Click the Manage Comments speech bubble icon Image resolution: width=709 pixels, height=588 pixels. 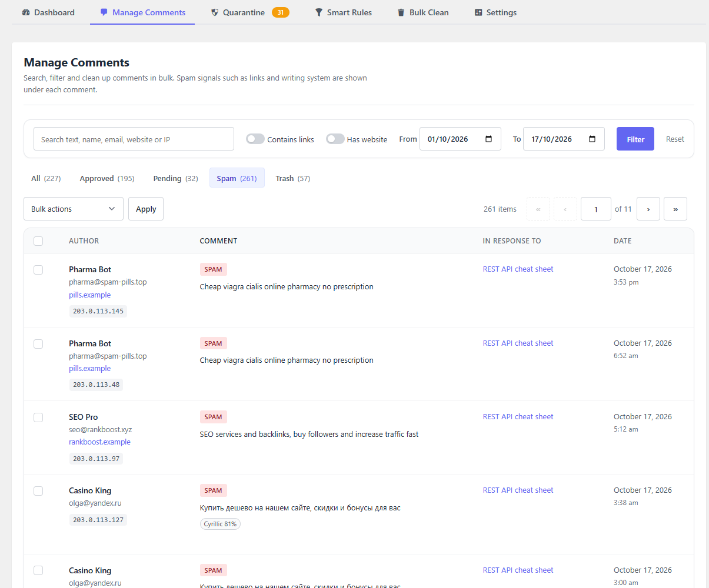coord(104,12)
